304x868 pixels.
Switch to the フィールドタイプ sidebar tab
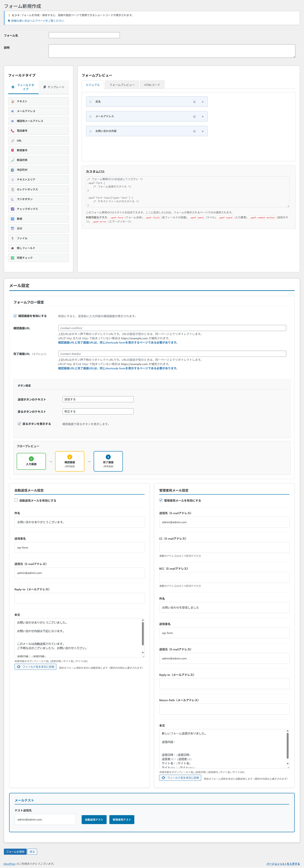(x=23, y=87)
